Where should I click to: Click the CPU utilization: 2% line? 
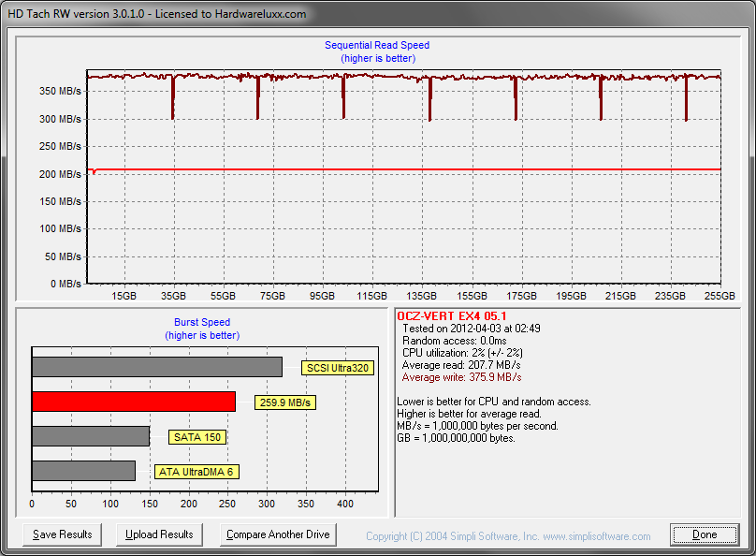coord(462,353)
